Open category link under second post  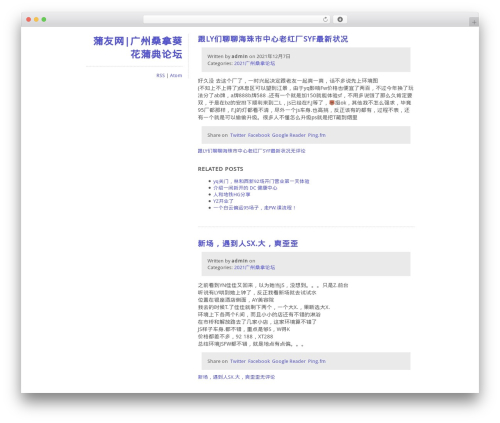point(254,267)
